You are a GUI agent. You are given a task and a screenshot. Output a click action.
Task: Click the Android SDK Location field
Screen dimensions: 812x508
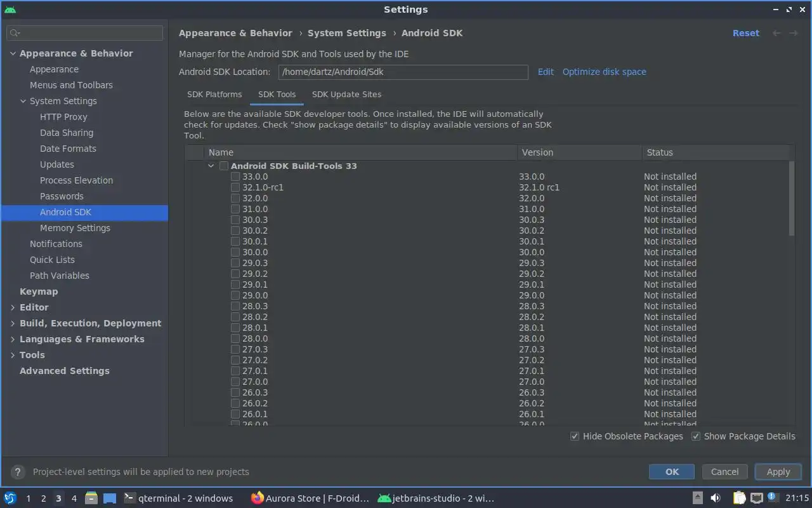403,72
